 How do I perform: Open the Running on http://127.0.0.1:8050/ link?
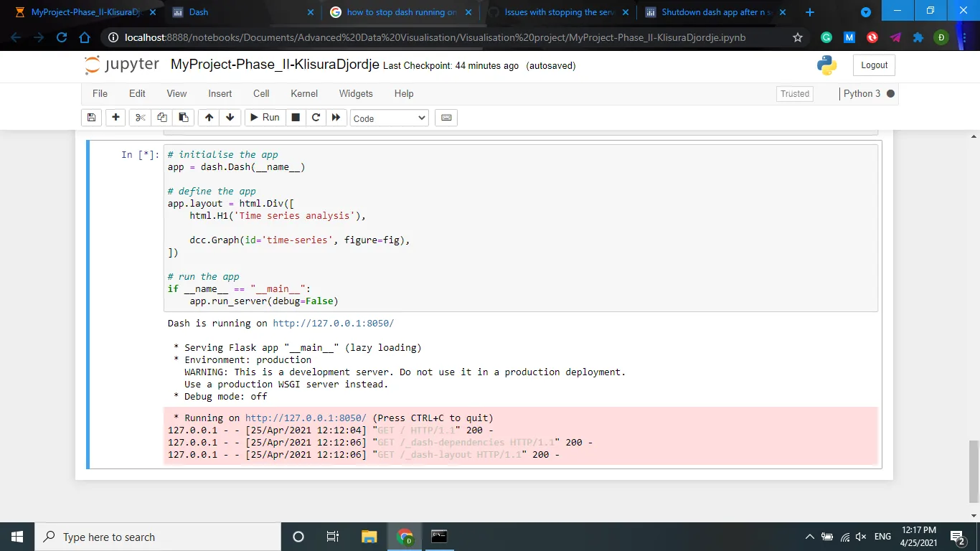306,418
